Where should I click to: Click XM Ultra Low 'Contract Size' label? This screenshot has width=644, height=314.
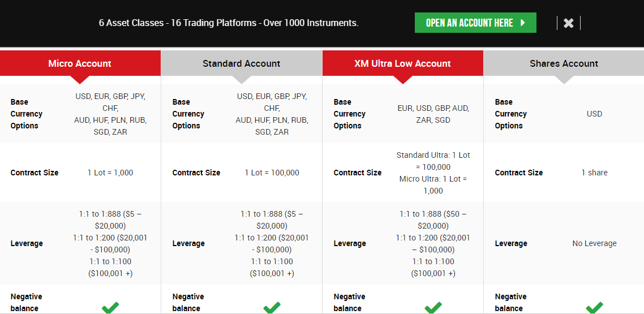click(357, 173)
